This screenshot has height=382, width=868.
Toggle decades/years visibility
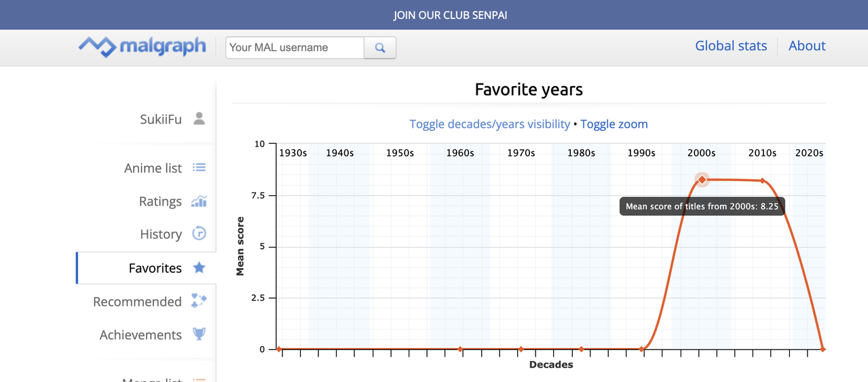pyautogui.click(x=489, y=124)
